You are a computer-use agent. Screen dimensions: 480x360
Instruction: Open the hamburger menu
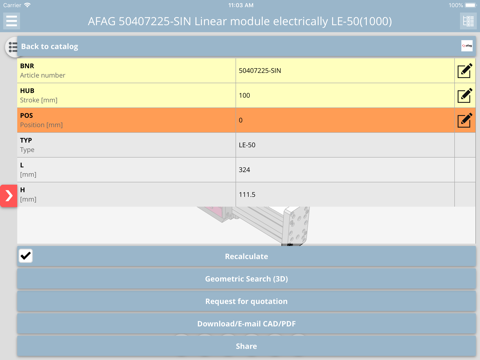11,21
